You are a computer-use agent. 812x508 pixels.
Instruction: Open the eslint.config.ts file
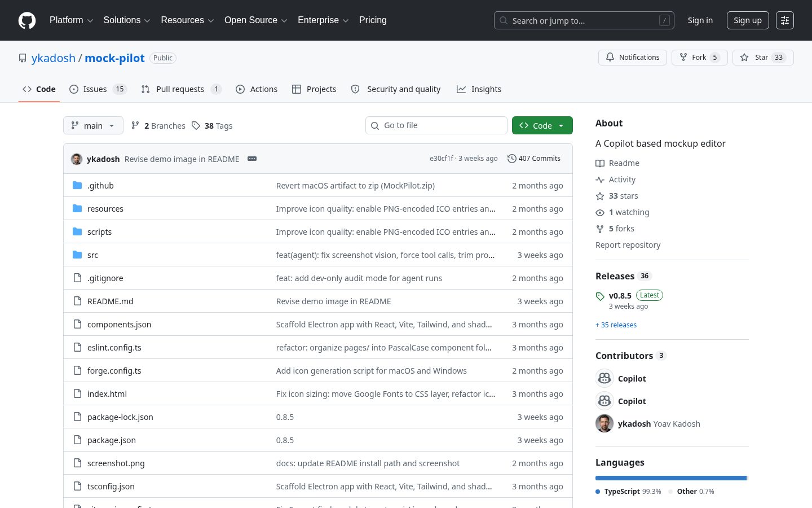[114, 348]
